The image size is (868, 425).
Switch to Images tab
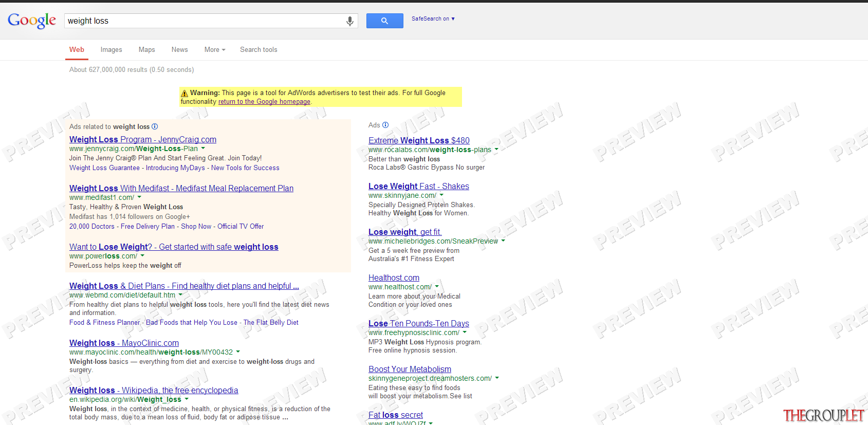(x=111, y=50)
